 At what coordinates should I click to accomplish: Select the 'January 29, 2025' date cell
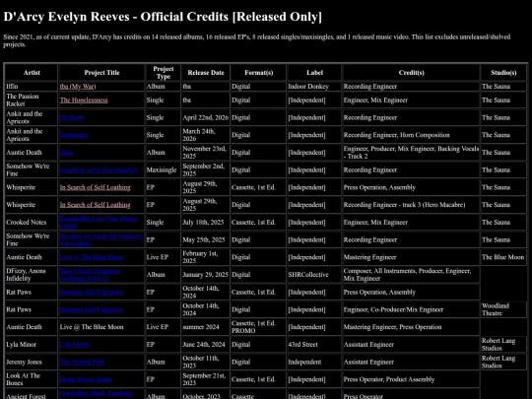206,275
